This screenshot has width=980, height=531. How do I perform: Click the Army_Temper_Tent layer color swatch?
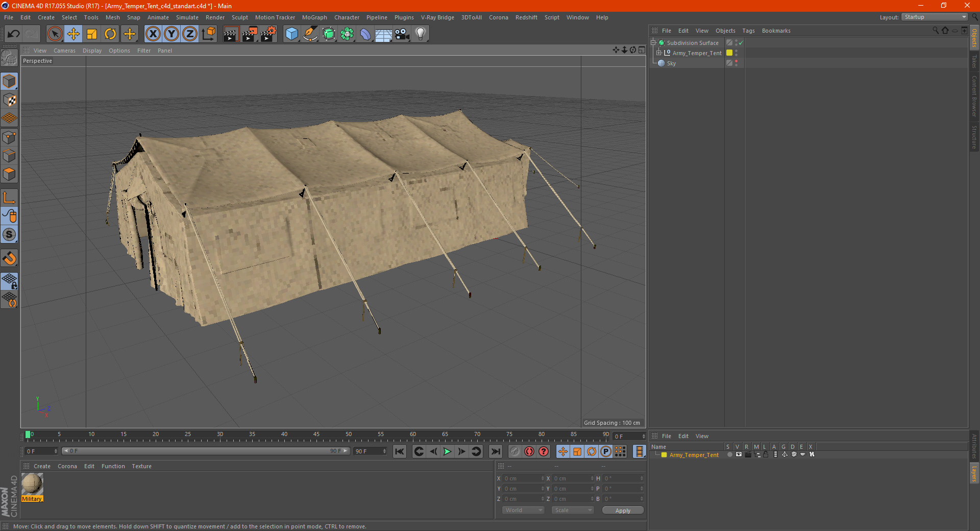[x=664, y=454]
